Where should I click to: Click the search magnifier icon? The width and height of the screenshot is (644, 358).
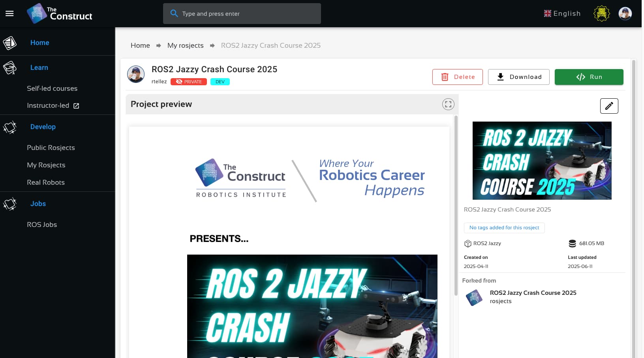point(174,13)
